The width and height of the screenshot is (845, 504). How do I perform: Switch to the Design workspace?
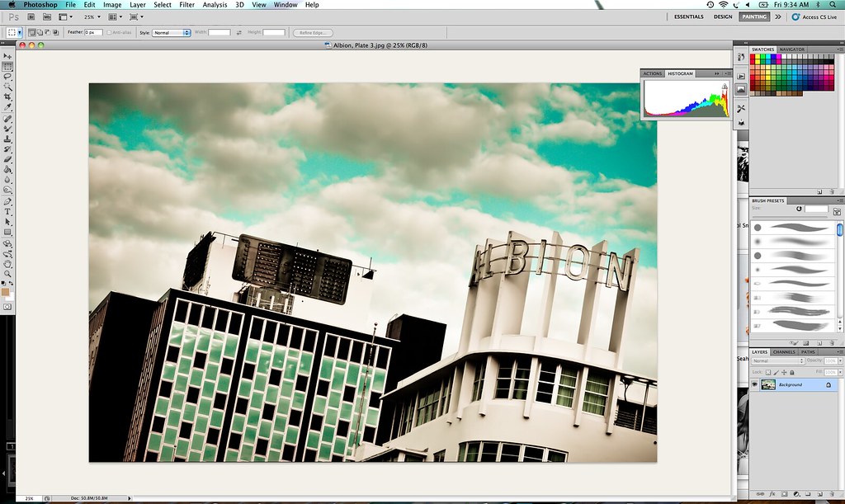point(723,16)
